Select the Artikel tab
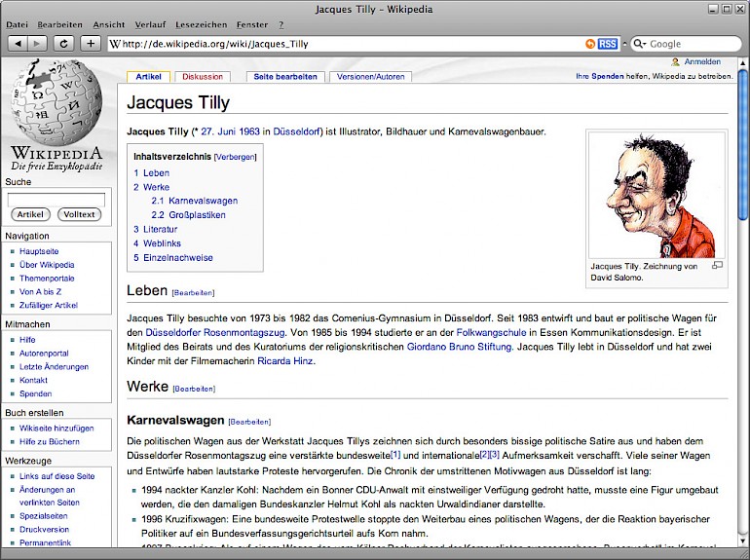Viewport: 750px width, 560px height. [148, 77]
